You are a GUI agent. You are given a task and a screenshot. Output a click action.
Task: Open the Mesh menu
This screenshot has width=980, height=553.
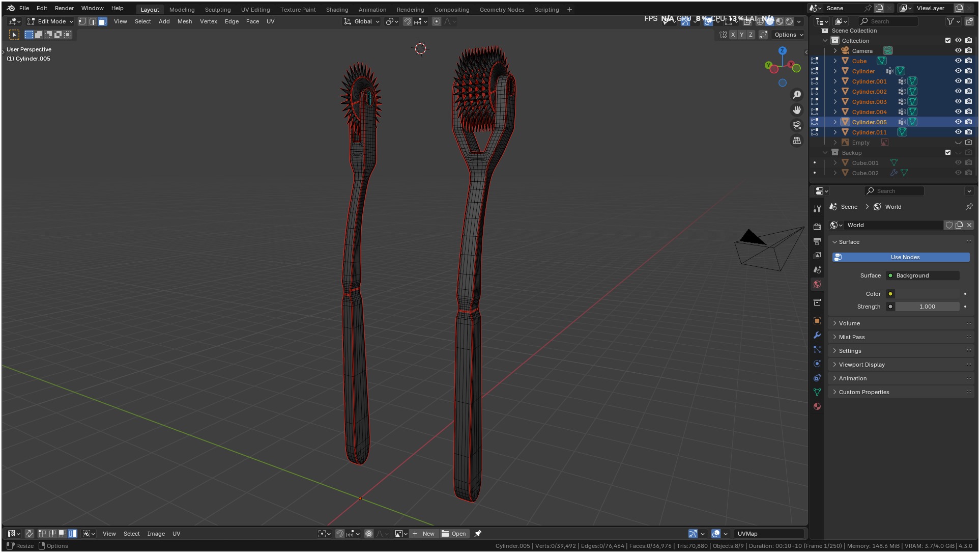coord(185,21)
